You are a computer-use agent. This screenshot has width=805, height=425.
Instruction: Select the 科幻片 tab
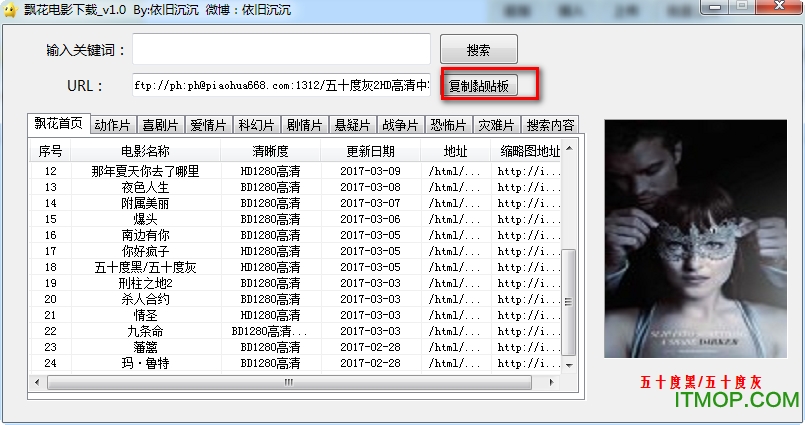[x=256, y=125]
